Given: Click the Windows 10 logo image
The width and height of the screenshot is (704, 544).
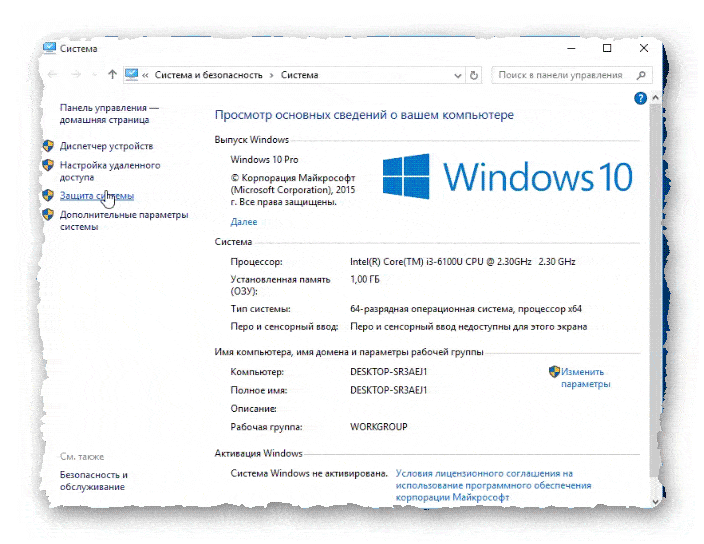Looking at the screenshot, I should [x=508, y=177].
